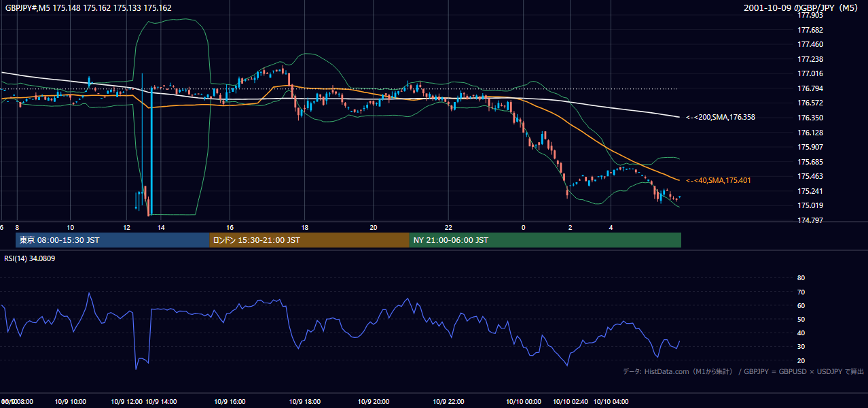This screenshot has height=408, width=868.
Task: Click price axis label 176.794
Action: 810,88
